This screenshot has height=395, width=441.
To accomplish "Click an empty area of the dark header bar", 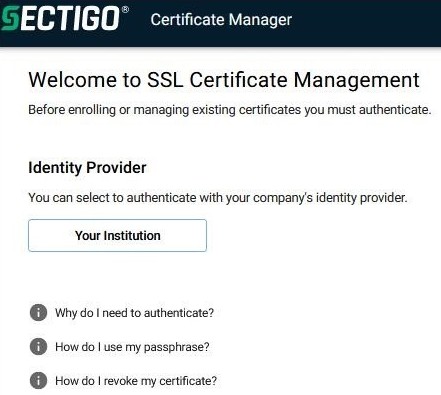I will (x=367, y=22).
